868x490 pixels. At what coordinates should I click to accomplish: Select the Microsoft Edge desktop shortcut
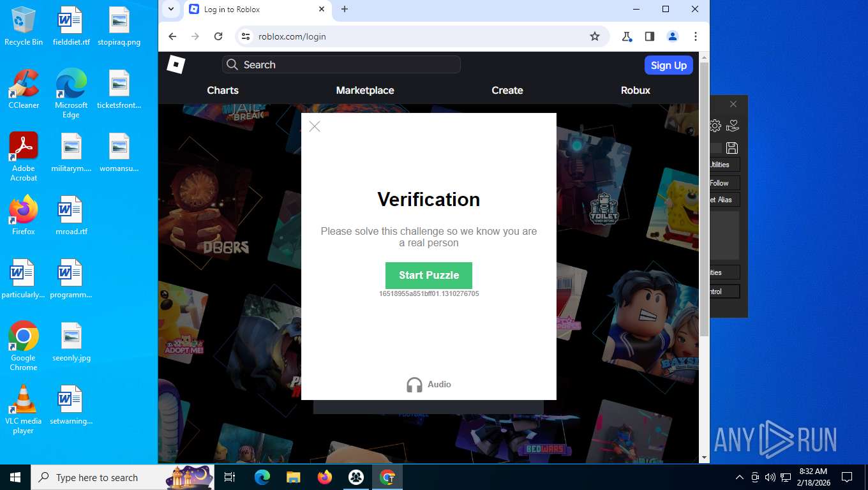(x=71, y=94)
